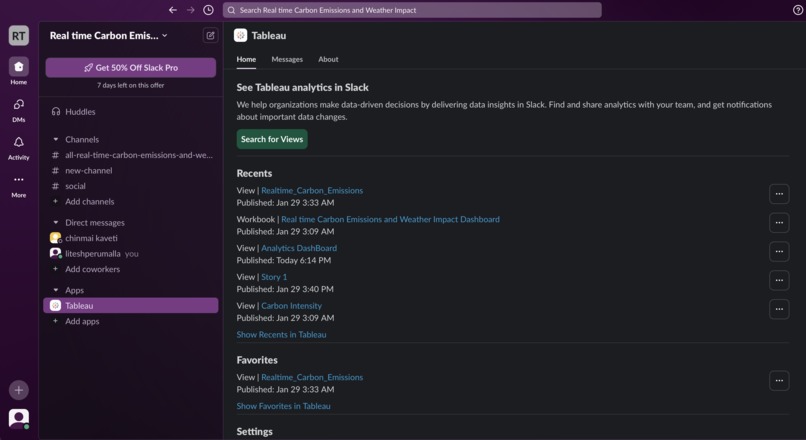Open more options for Carbon Intensity
The height and width of the screenshot is (440, 806).
(x=779, y=309)
